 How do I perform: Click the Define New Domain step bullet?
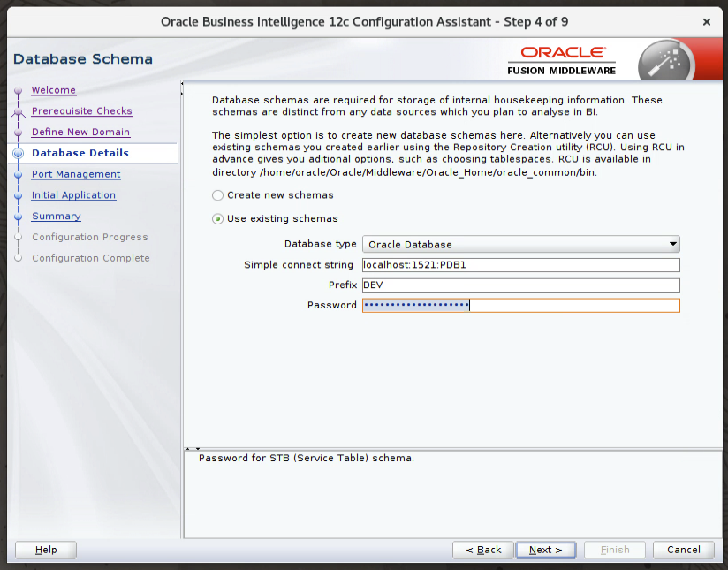pyautogui.click(x=18, y=133)
